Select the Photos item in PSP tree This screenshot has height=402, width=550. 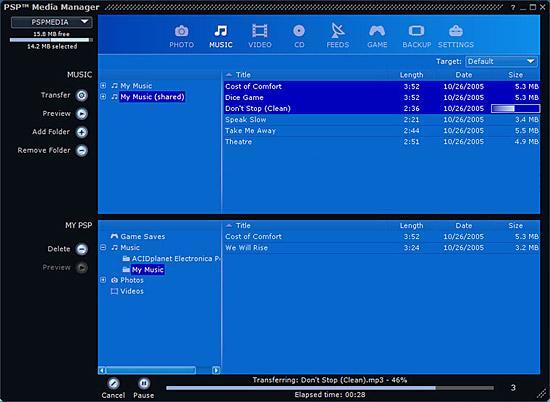tap(127, 280)
